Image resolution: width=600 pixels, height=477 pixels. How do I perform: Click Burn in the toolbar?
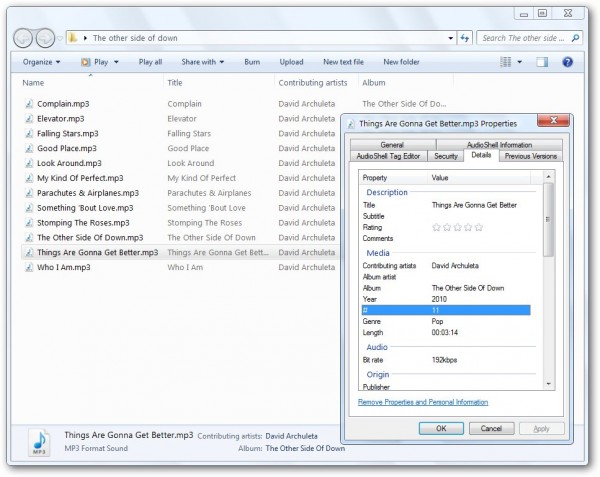coord(252,62)
